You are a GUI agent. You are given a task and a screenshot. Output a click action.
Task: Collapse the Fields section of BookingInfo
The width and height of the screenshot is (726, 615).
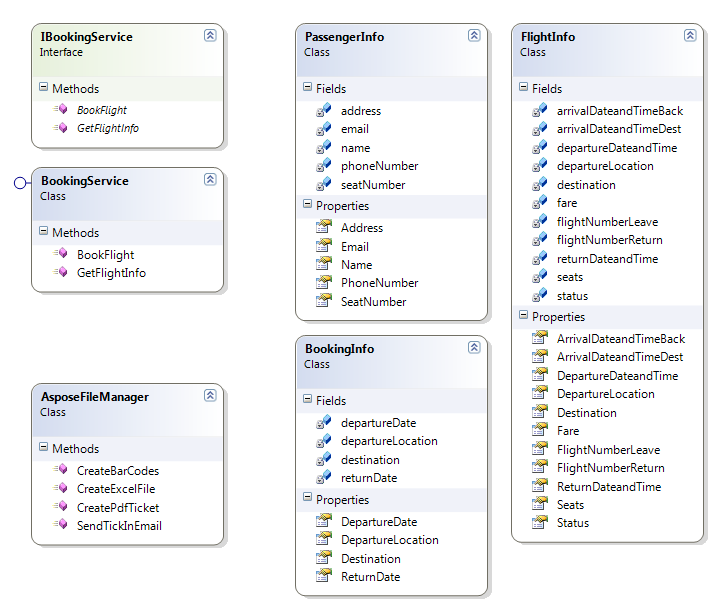coord(307,401)
